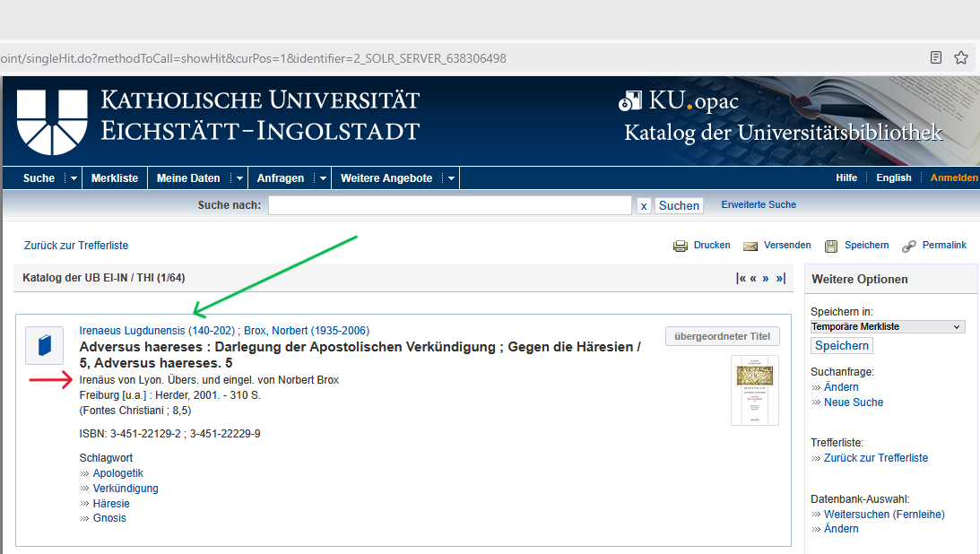The height and width of the screenshot is (554, 980).
Task: Click sidebar Zurück zur Trefferliste link
Action: pyautogui.click(x=876, y=458)
